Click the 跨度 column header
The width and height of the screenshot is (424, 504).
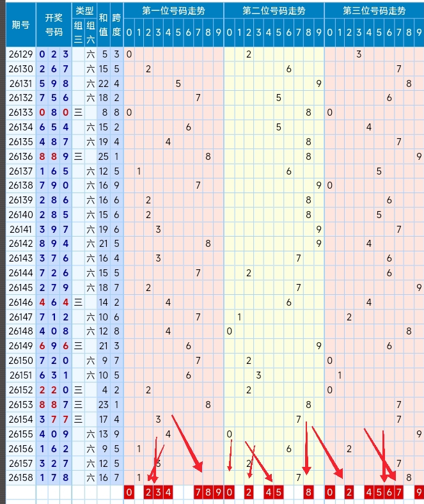point(116,25)
